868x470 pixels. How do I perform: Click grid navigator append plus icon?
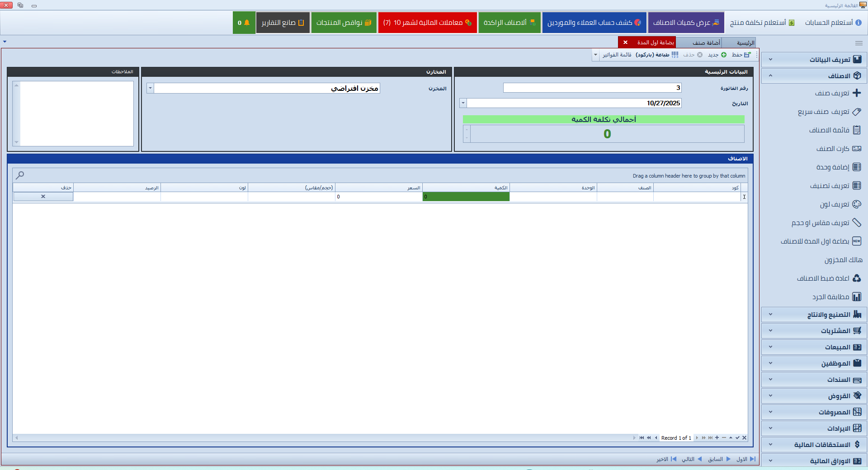(x=717, y=437)
